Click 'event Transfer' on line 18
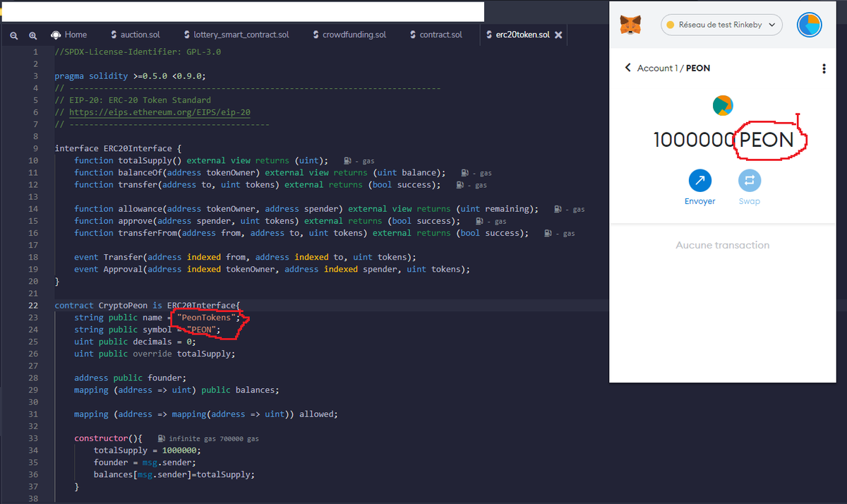 click(x=109, y=257)
